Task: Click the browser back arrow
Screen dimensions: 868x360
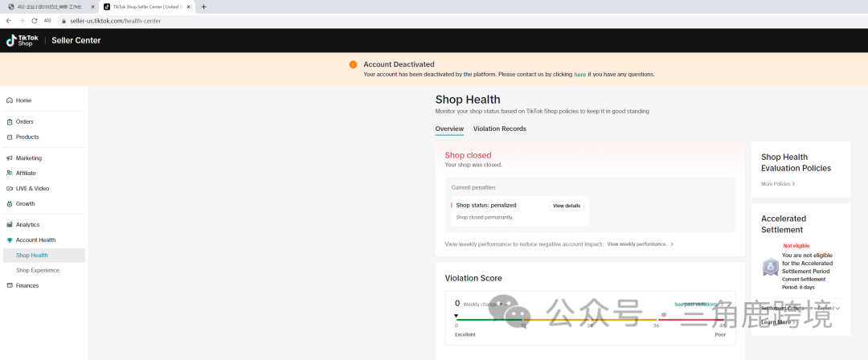Action: click(x=8, y=21)
